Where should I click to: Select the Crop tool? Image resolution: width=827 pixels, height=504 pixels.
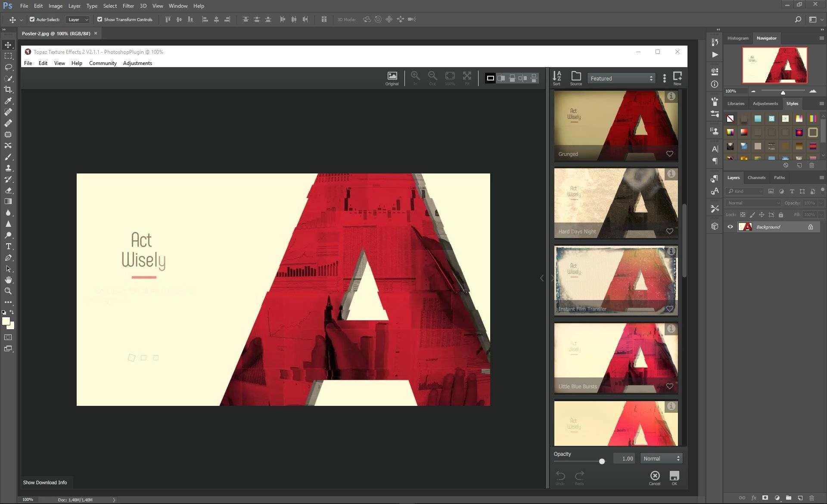click(x=8, y=90)
